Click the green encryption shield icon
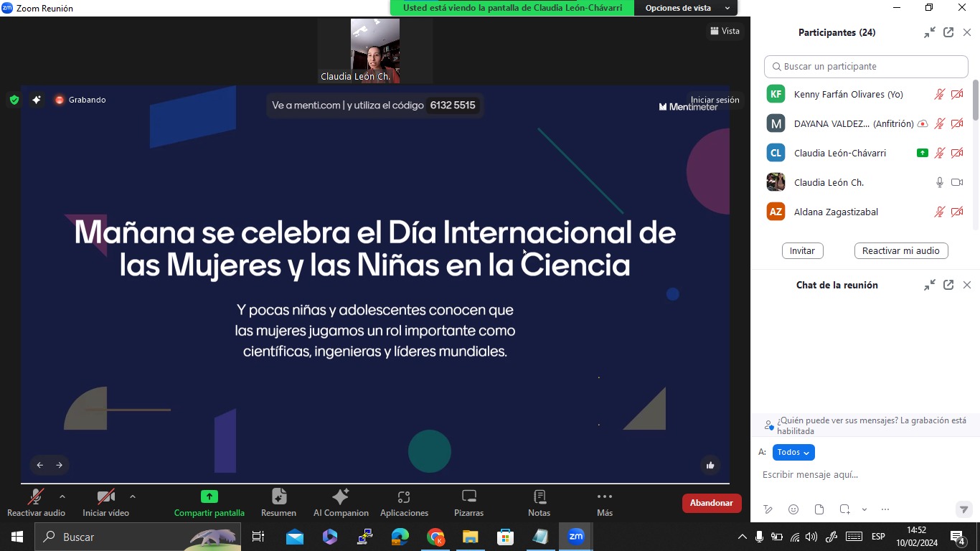The height and width of the screenshot is (551, 980). click(x=14, y=100)
